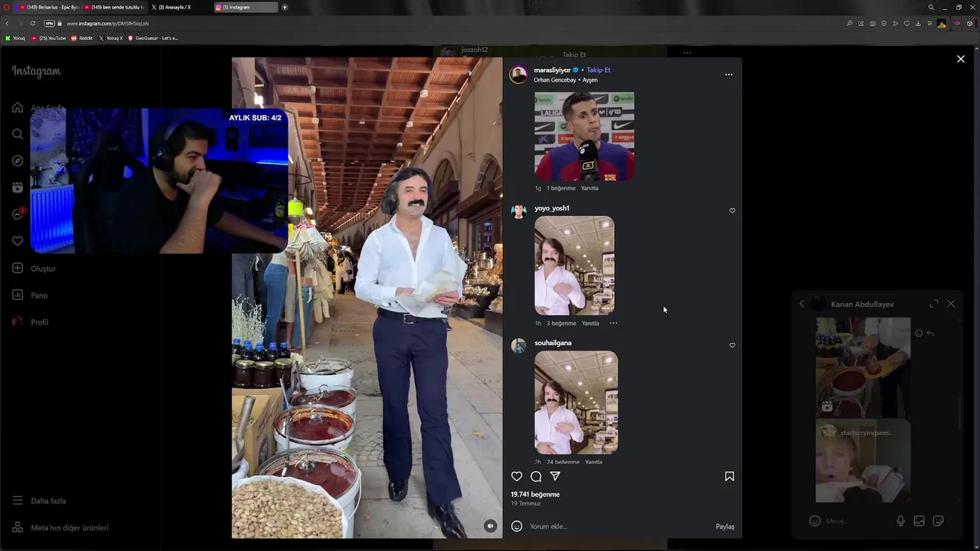The width and height of the screenshot is (980, 551).
Task: Open souhailgana GIF comment
Action: point(576,402)
